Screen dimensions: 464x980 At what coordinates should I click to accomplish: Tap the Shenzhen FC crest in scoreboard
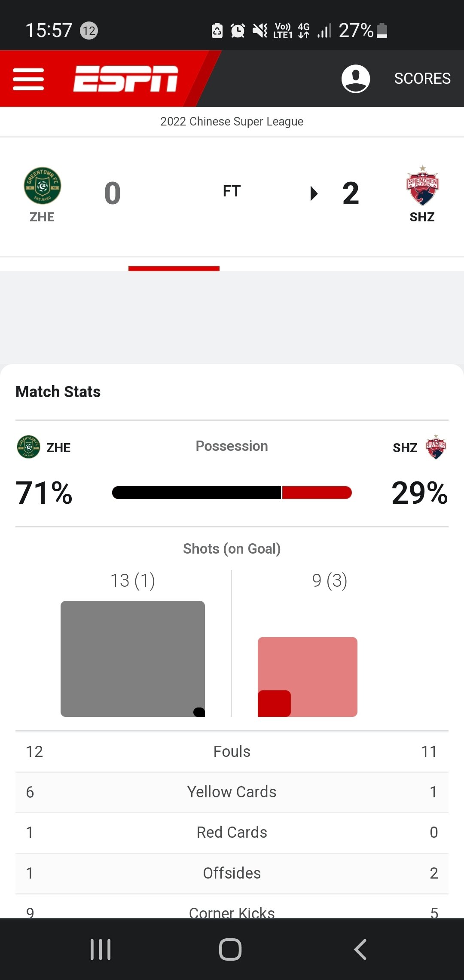(x=422, y=186)
